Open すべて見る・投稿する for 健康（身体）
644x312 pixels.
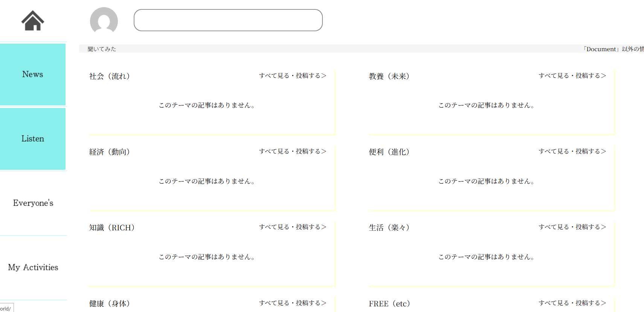tap(293, 303)
